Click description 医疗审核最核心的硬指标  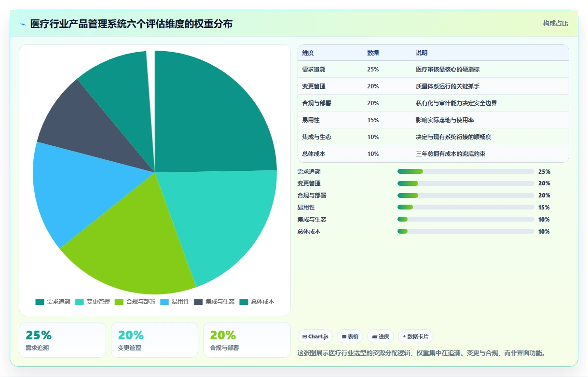[448, 70]
